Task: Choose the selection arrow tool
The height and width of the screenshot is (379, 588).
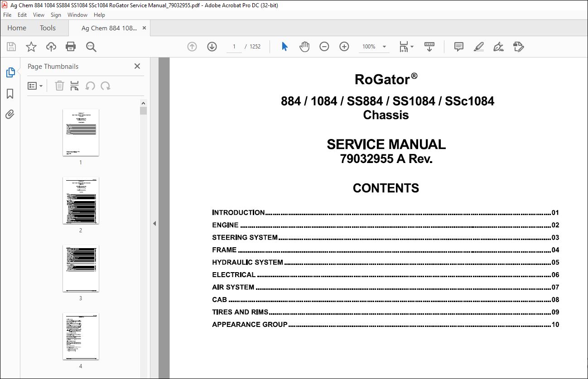Action: pos(284,47)
